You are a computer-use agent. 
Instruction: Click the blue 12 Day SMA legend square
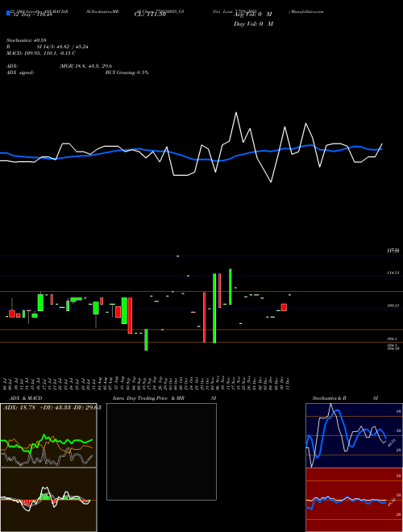pyautogui.click(x=8, y=14)
